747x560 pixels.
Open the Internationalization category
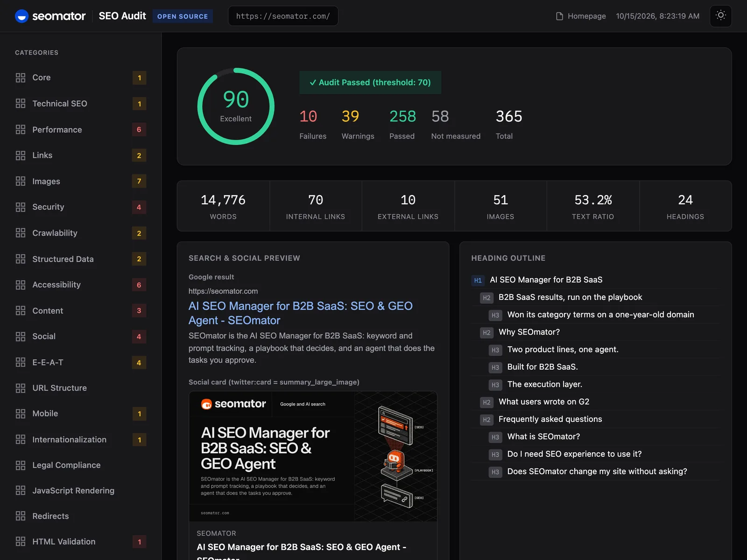tap(81, 440)
